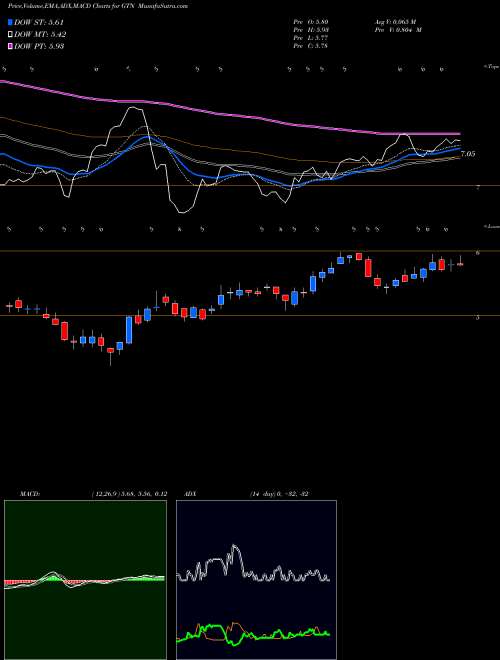500x660 pixels.
Task: Open the ADX indicator chart
Action: (256, 580)
